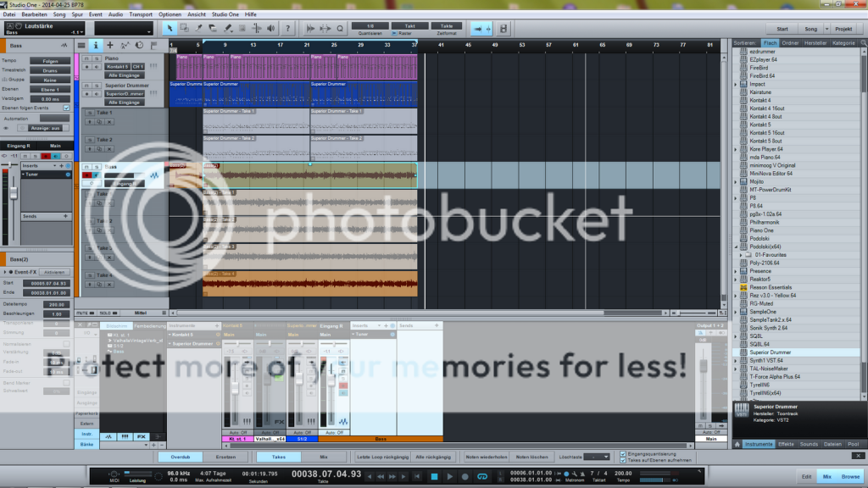
Task: Click the Verzögern 0.00 ms field
Action: (50, 99)
